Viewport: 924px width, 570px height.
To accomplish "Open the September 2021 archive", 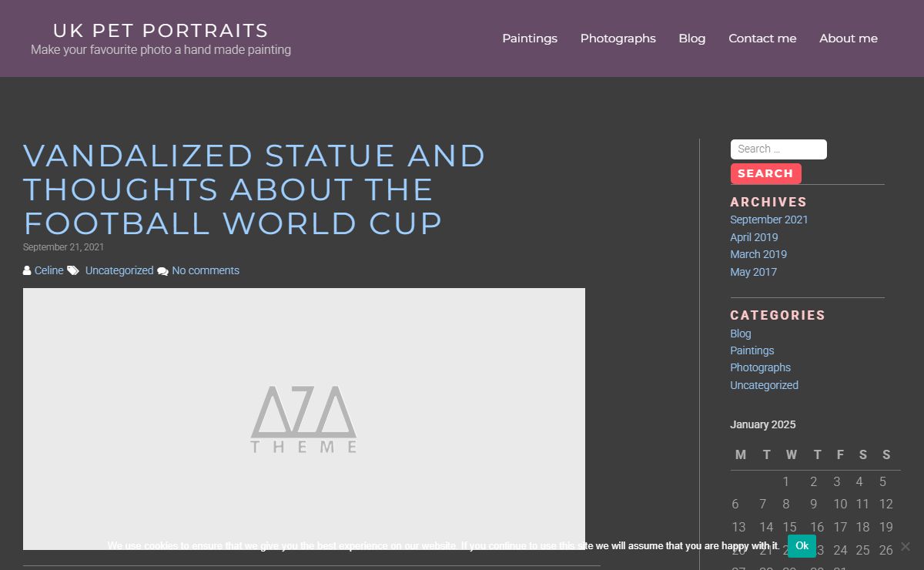I will (769, 220).
